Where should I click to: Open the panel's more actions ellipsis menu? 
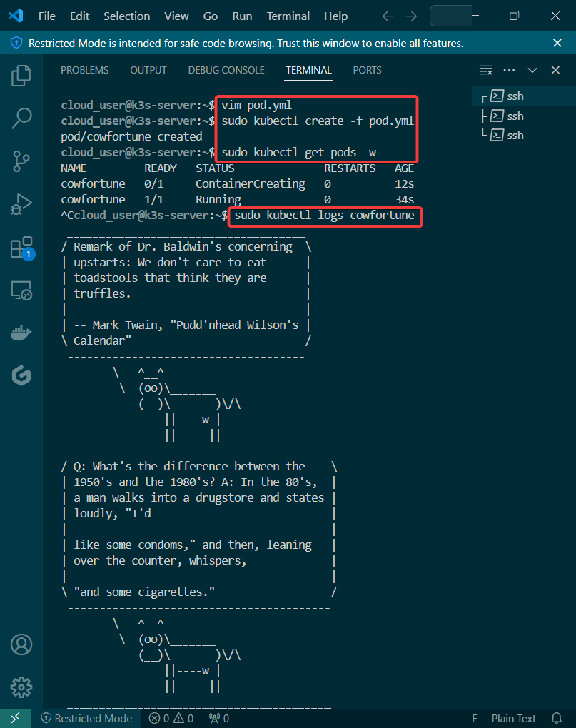(509, 70)
